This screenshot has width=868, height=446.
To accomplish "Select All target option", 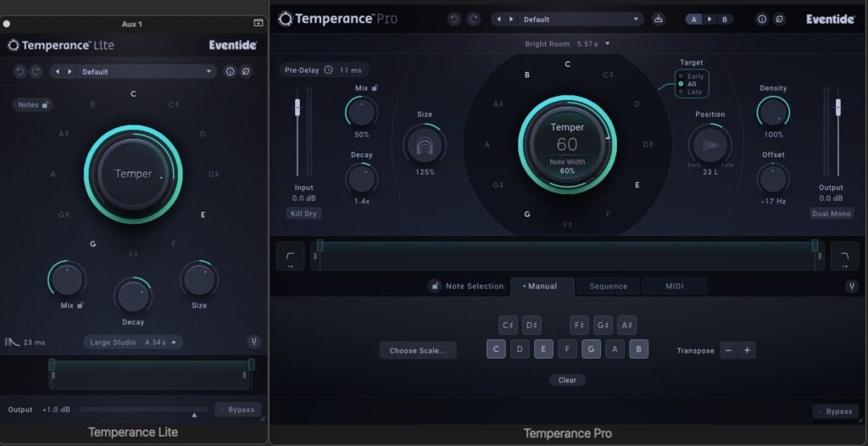I will point(687,84).
